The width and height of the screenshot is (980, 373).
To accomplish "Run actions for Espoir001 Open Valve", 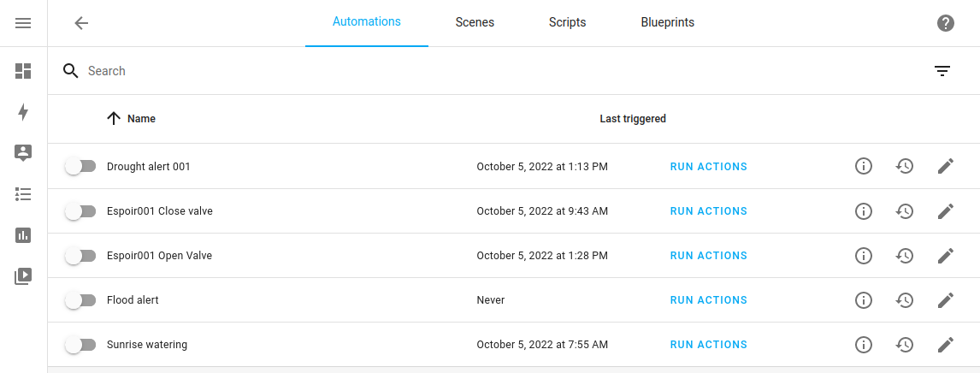I will (x=708, y=256).
